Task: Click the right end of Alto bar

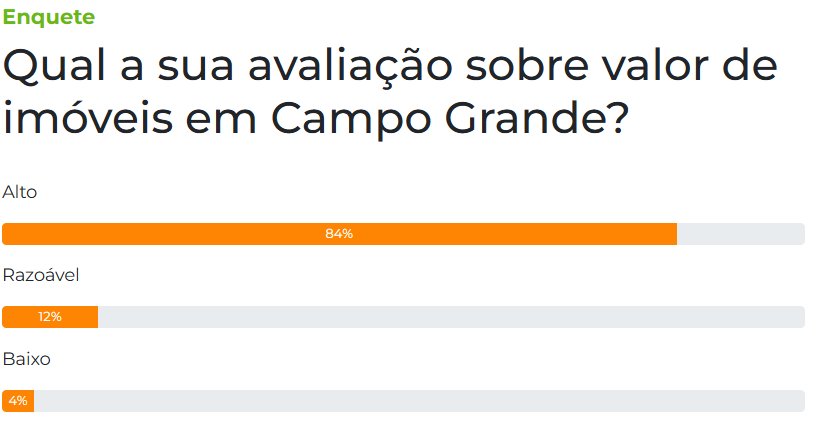Action: point(801,234)
